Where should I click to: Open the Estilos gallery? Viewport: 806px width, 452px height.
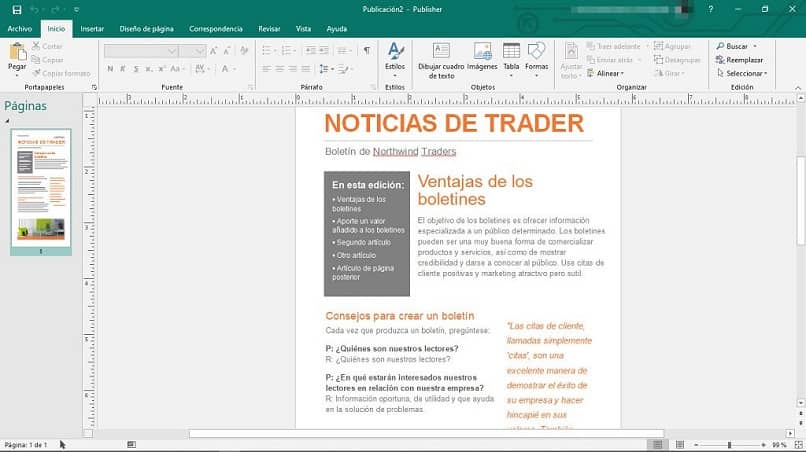point(395,60)
